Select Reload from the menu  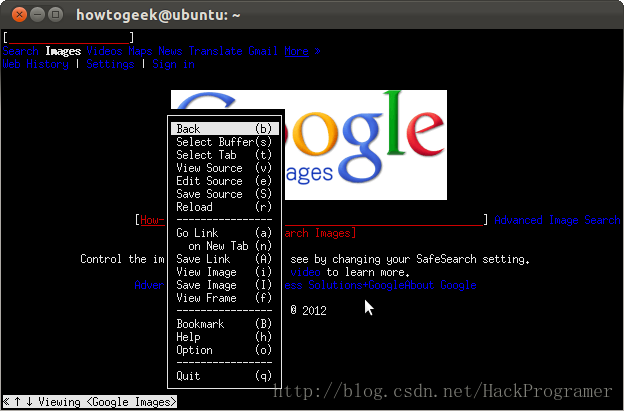point(225,207)
